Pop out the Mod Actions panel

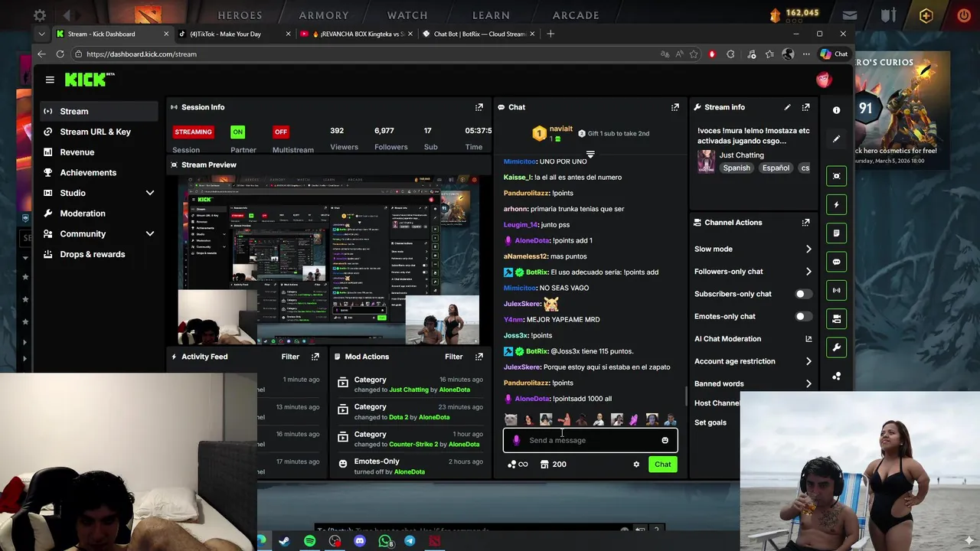(x=479, y=357)
